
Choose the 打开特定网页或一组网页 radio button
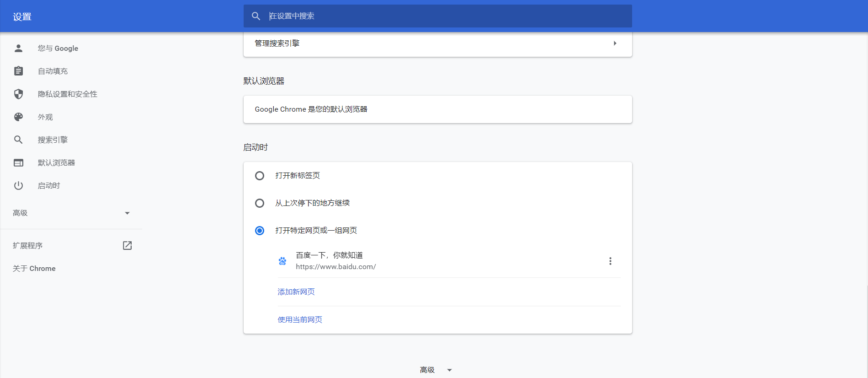pos(259,231)
